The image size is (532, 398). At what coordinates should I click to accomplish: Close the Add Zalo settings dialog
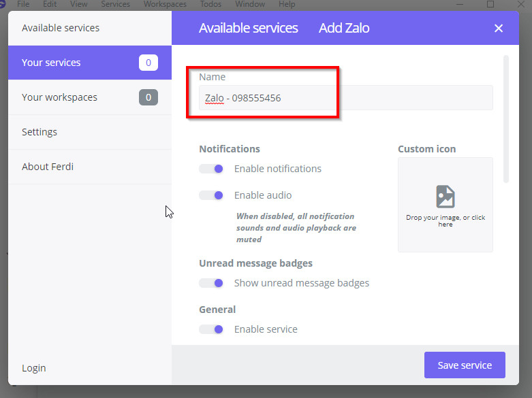click(x=499, y=28)
